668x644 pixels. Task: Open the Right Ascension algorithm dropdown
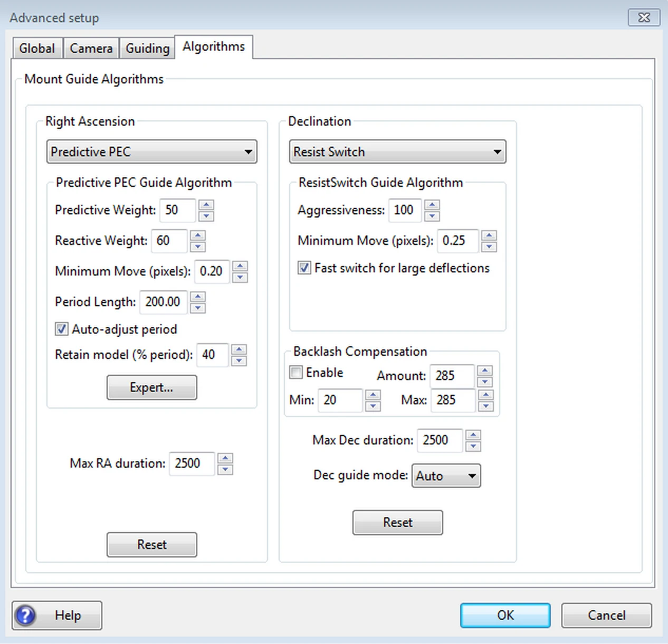(152, 151)
